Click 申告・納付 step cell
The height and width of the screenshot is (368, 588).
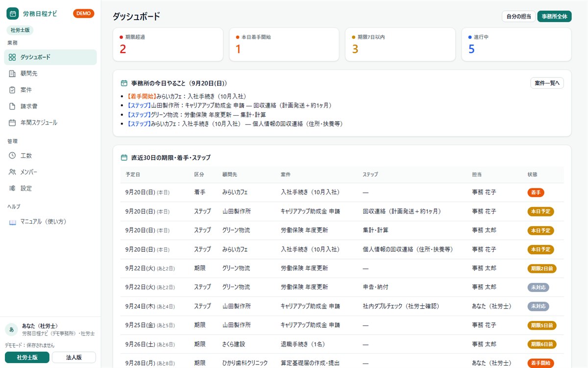coord(375,288)
